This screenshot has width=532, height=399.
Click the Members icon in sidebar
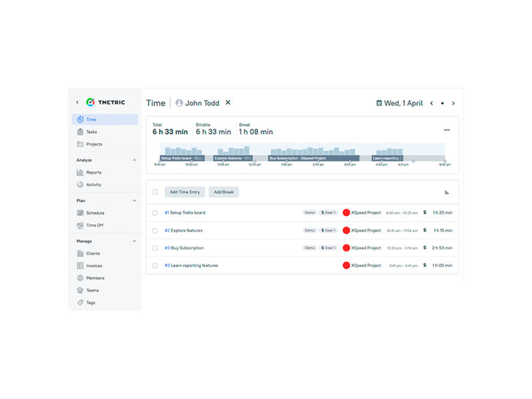pos(80,278)
